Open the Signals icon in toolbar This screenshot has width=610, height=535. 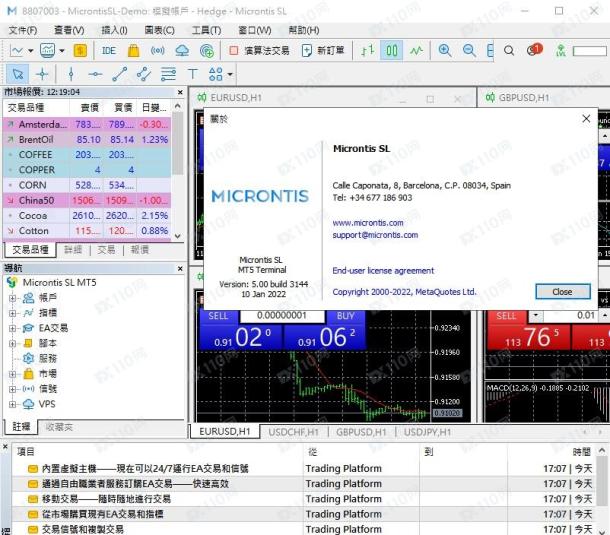[x=158, y=51]
